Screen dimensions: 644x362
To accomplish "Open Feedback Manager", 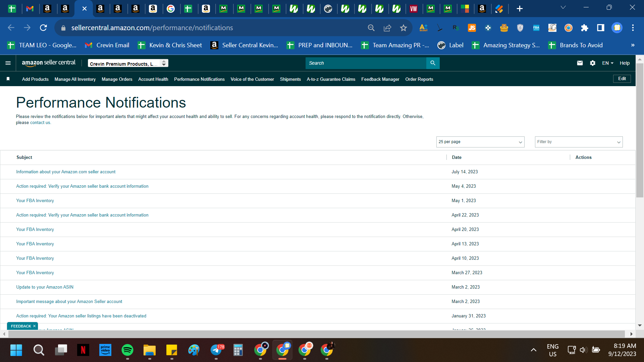I will click(x=380, y=79).
